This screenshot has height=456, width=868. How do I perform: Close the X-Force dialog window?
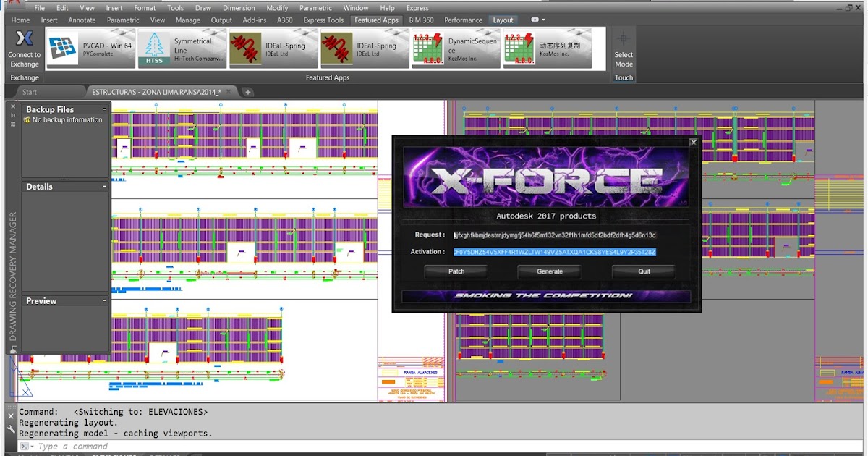(693, 143)
